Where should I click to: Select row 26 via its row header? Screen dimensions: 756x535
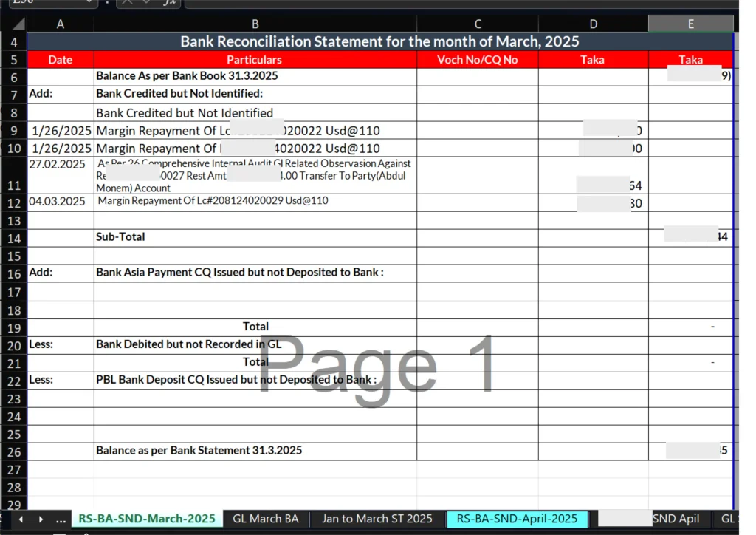13,451
